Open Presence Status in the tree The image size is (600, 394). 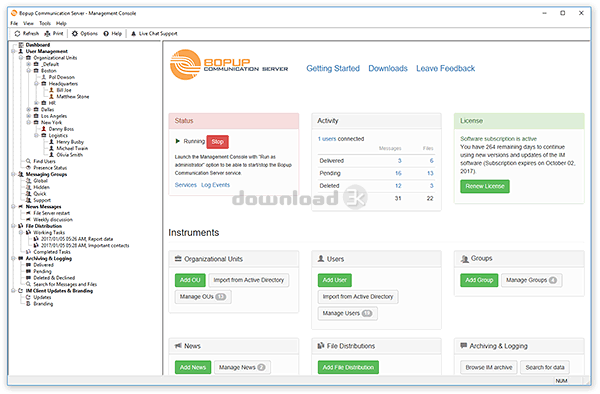click(x=50, y=168)
